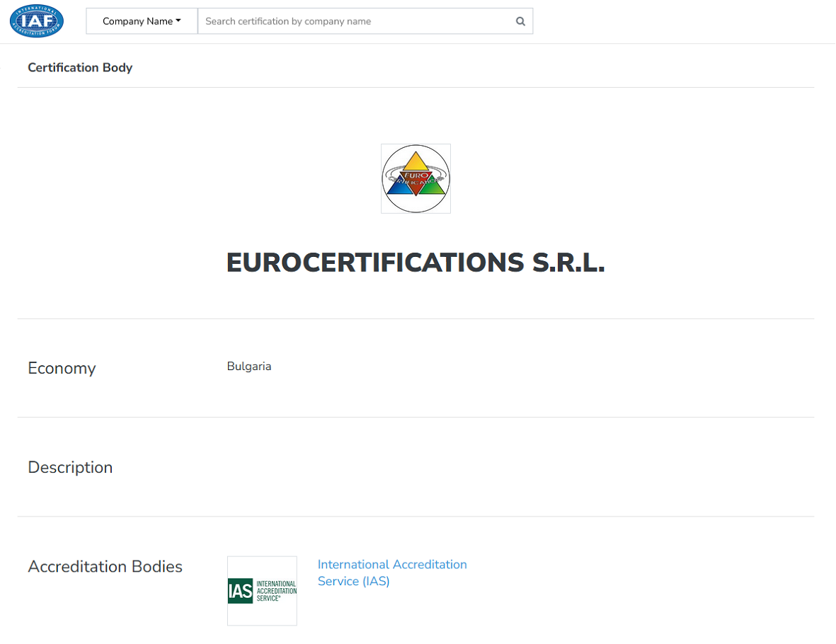Click the "International Accreditation Service" text in logo
Screen dimensions: 836x644
[276, 591]
